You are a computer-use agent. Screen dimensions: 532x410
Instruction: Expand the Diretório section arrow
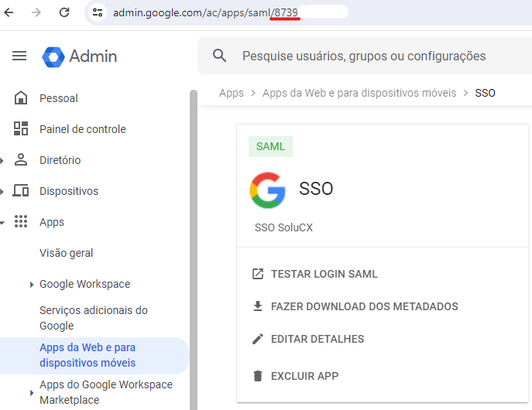(3, 160)
